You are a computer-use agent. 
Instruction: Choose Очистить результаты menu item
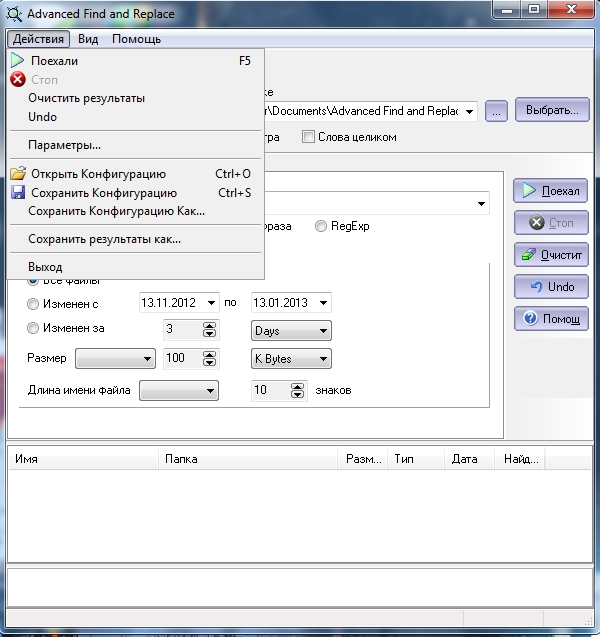click(x=136, y=98)
